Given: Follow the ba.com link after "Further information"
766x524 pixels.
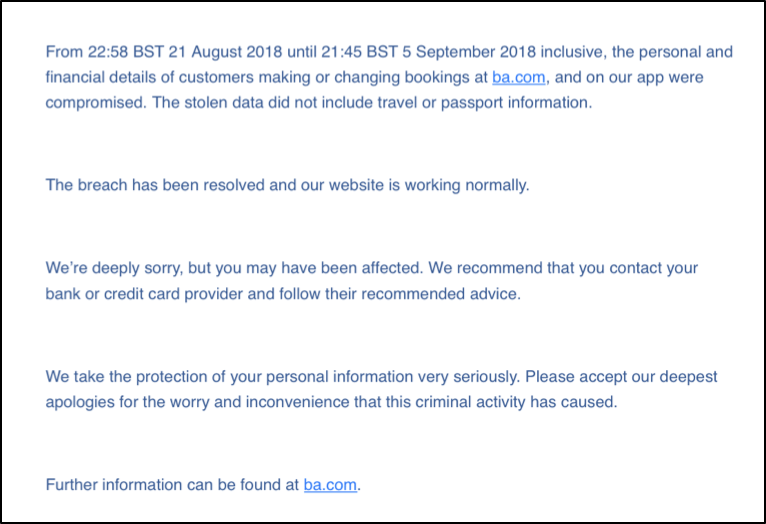Looking at the screenshot, I should tap(330, 486).
